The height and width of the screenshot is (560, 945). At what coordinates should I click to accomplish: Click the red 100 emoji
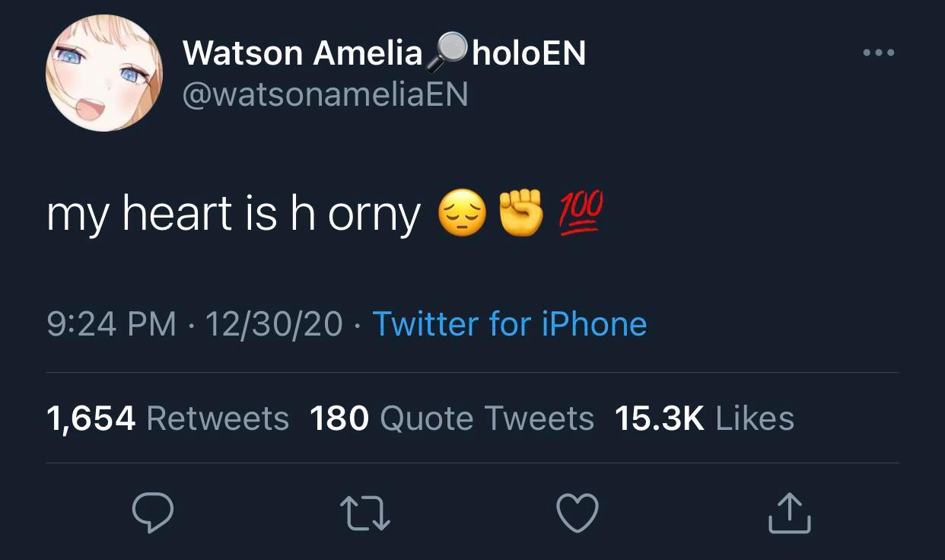[581, 213]
